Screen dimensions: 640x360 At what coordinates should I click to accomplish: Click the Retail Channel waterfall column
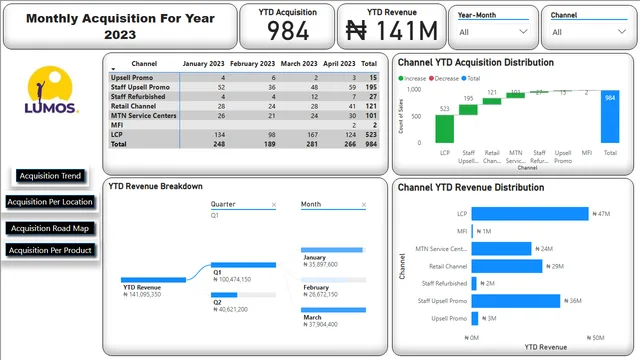[x=492, y=101]
